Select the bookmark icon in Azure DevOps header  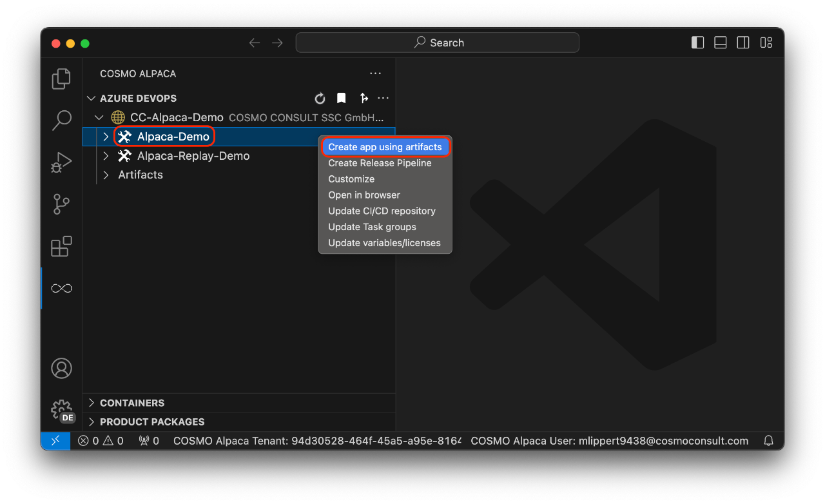coord(341,98)
